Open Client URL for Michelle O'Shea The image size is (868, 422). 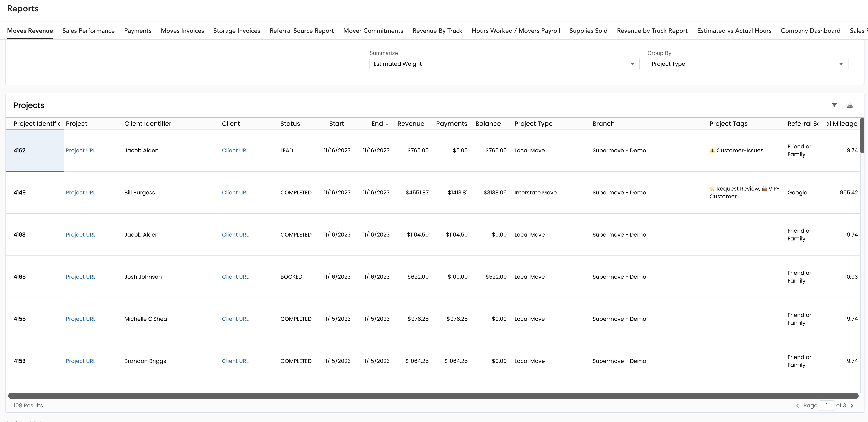235,319
